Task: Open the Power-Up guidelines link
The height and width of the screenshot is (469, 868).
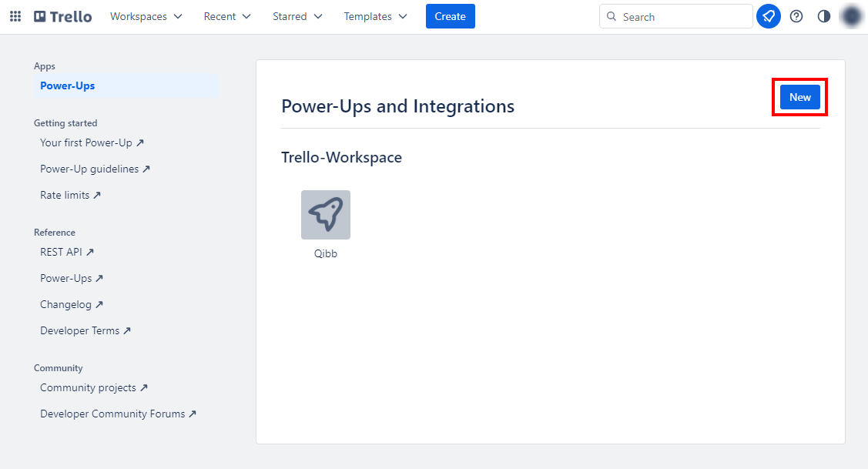Action: click(95, 169)
